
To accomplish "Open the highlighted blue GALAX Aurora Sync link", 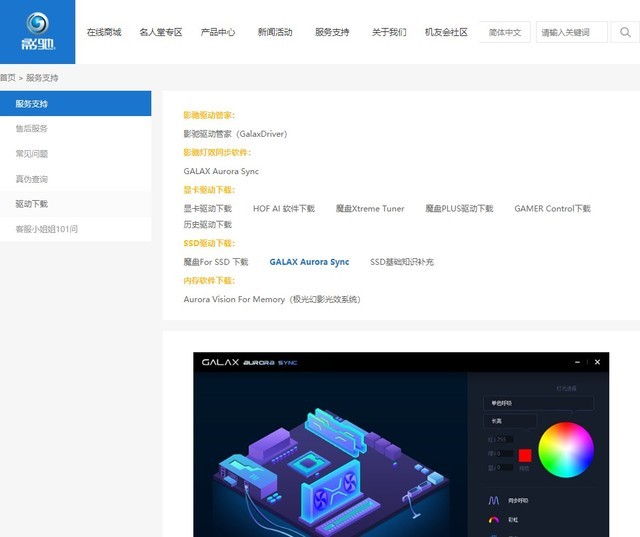I will point(309,262).
